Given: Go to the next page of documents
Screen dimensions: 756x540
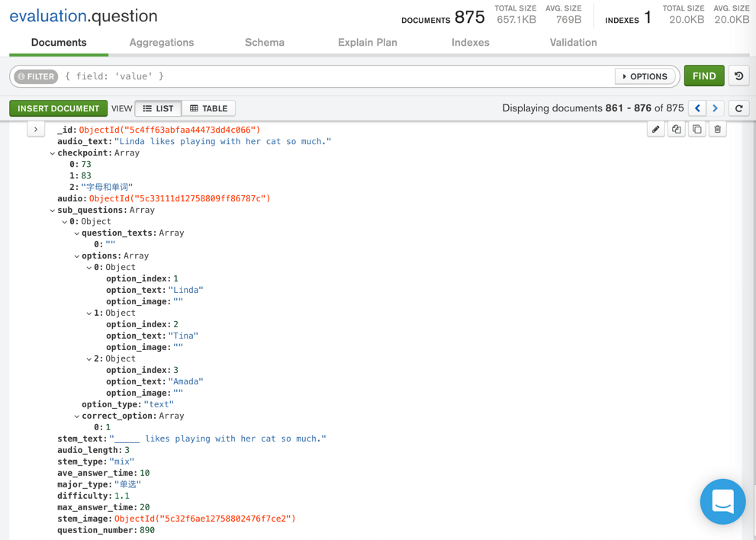Looking at the screenshot, I should pos(716,108).
